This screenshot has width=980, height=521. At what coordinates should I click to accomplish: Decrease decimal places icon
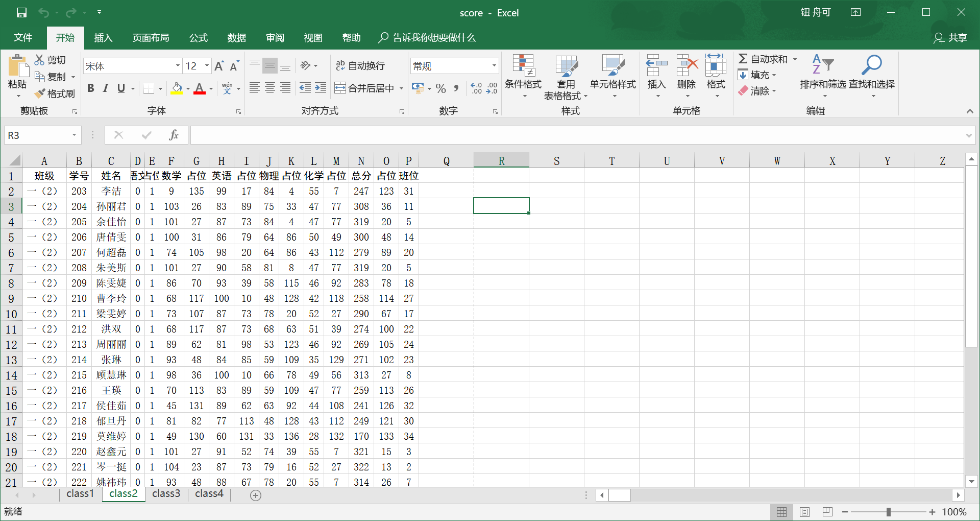click(x=492, y=88)
